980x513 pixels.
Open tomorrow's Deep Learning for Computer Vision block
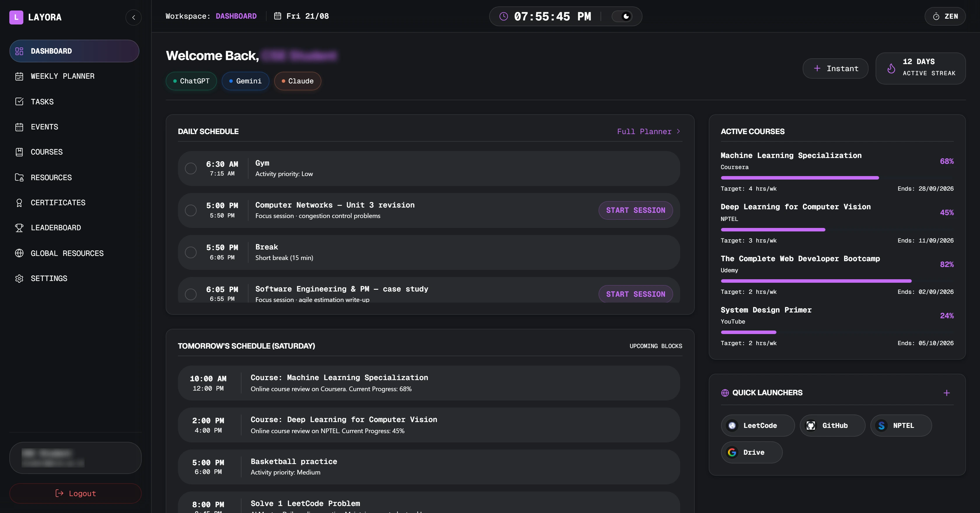pos(429,425)
